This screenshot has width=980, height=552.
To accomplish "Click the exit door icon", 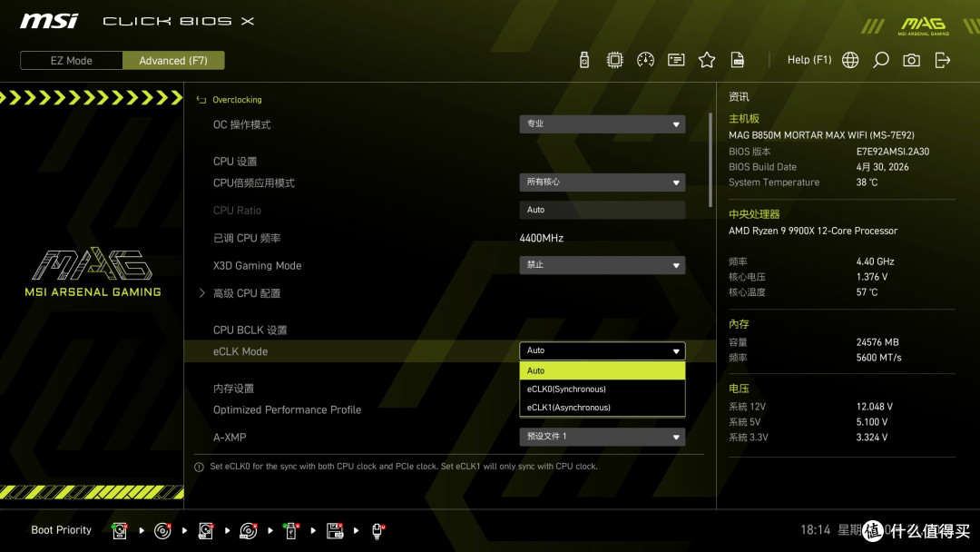I will pyautogui.click(x=943, y=60).
